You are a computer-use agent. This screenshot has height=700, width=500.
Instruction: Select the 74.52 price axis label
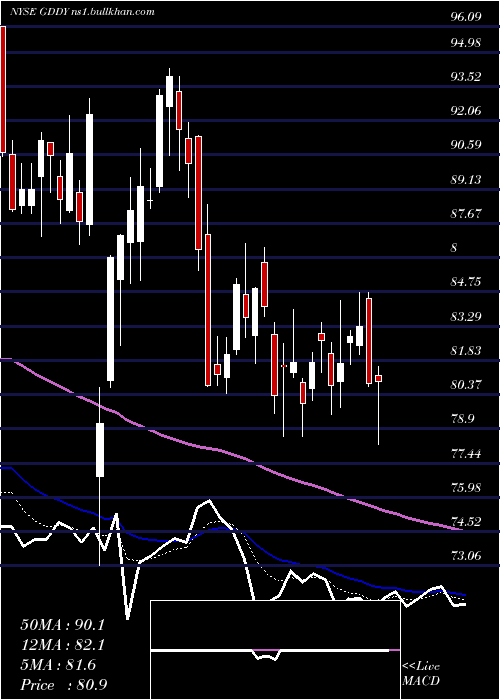tap(466, 521)
